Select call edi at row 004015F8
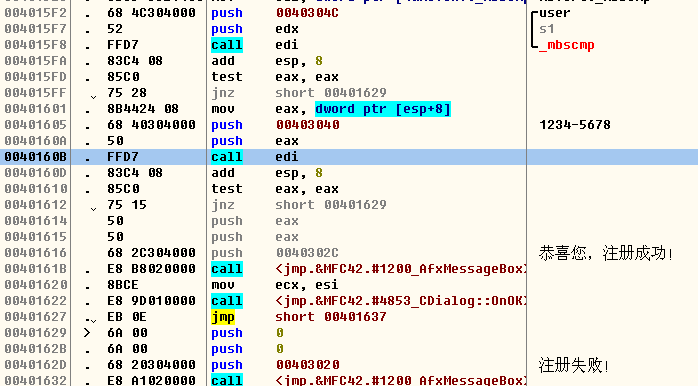The height and width of the screenshot is (386, 698). (255, 45)
